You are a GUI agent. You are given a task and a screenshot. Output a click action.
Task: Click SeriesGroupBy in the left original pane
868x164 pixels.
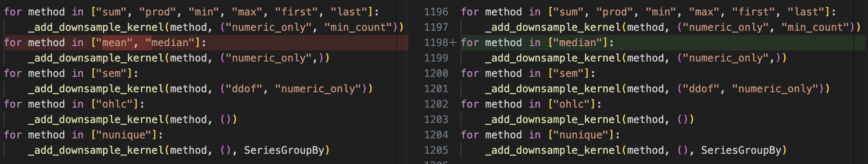(284, 150)
